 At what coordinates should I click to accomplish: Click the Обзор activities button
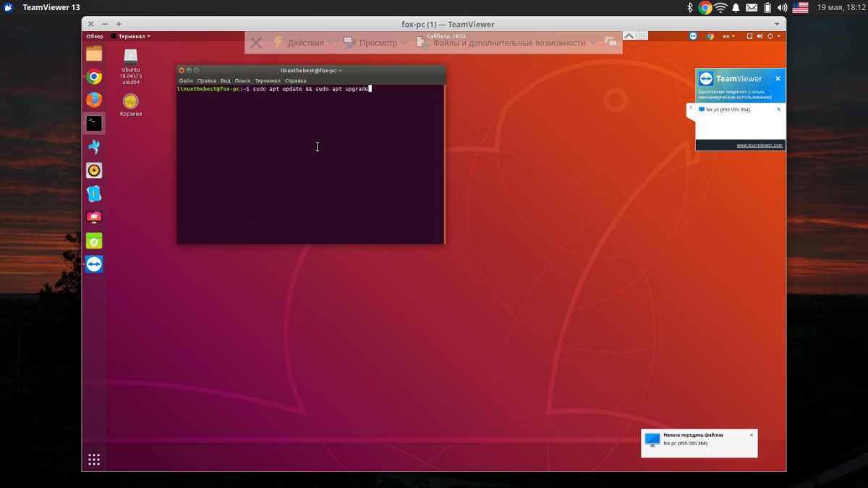(x=95, y=36)
